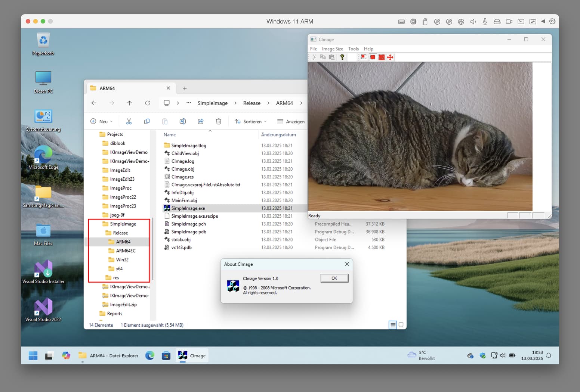Add a new Explorer tab

tap(185, 88)
